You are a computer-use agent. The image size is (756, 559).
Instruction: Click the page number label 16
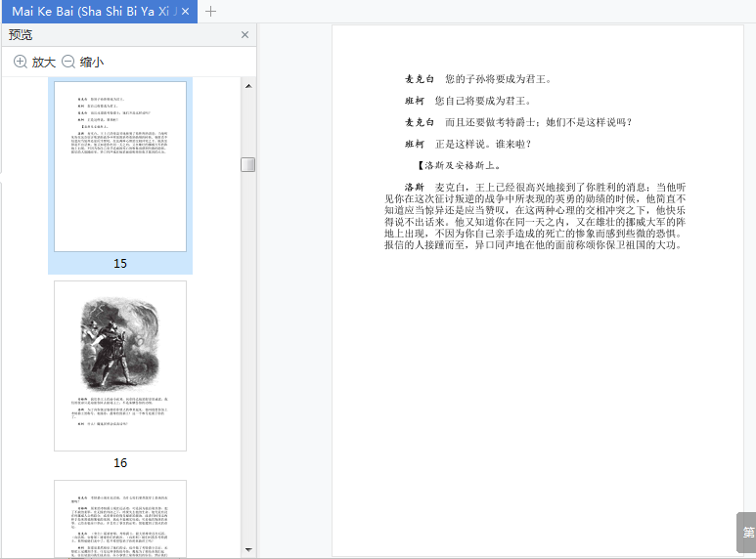pos(120,463)
